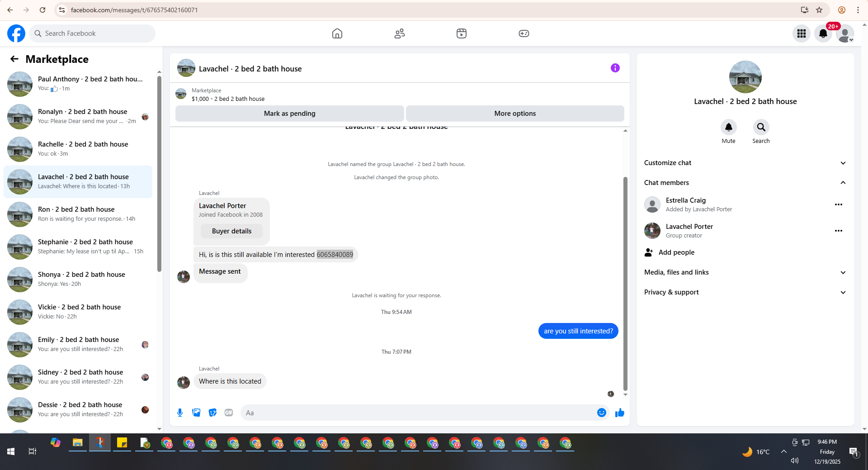Open Windows Start menu
This screenshot has height=470, width=868.
coord(11,451)
